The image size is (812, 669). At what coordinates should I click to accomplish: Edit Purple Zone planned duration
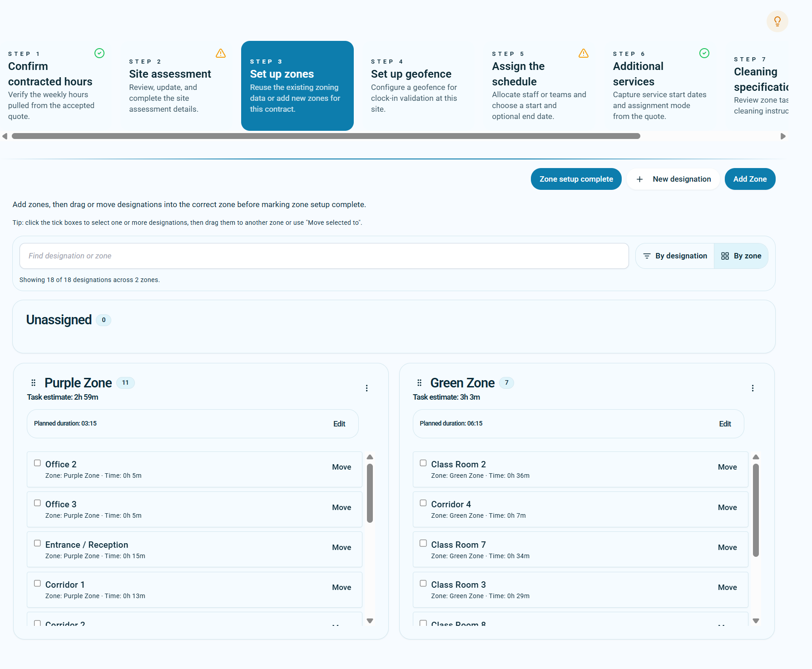pos(339,424)
